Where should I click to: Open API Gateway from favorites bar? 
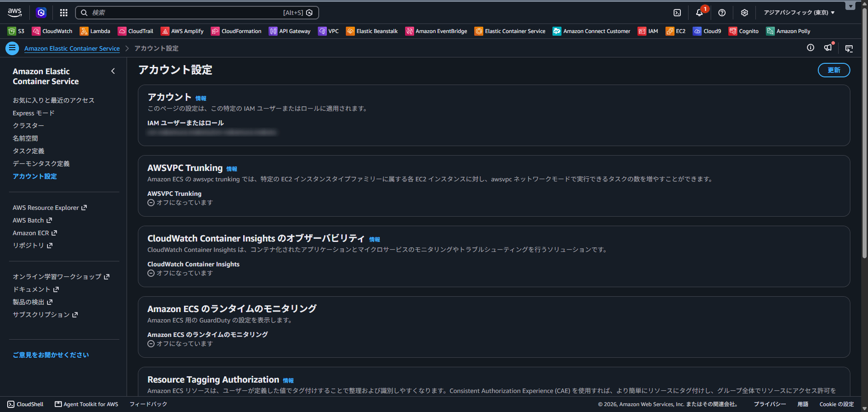point(290,31)
